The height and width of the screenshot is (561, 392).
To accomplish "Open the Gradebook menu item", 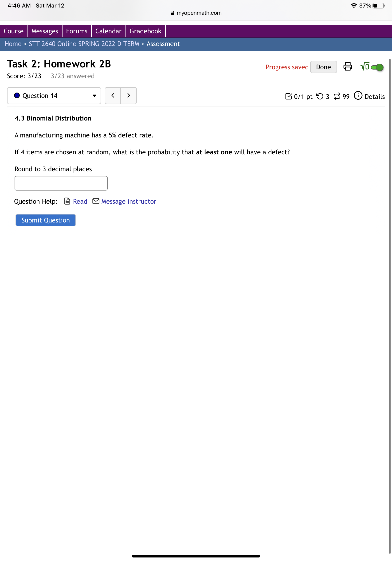I will 145,31.
